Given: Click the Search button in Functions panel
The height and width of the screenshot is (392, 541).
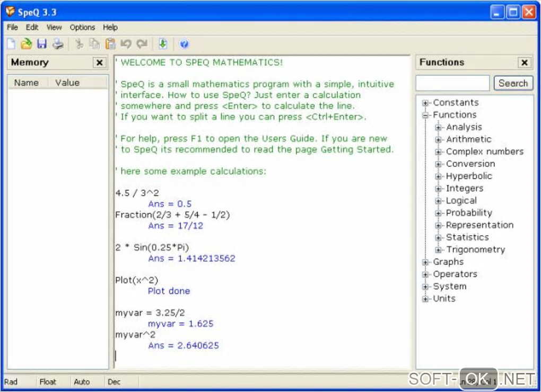Looking at the screenshot, I should click(x=513, y=83).
